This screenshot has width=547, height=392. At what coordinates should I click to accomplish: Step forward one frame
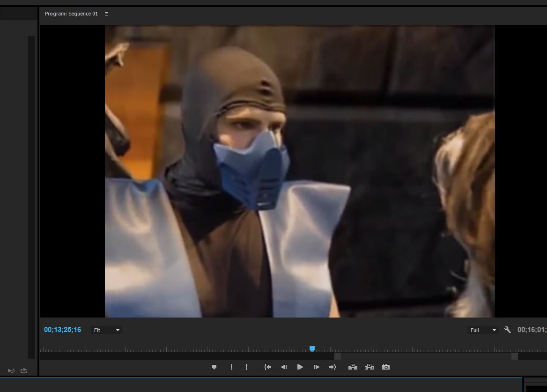[x=317, y=367]
